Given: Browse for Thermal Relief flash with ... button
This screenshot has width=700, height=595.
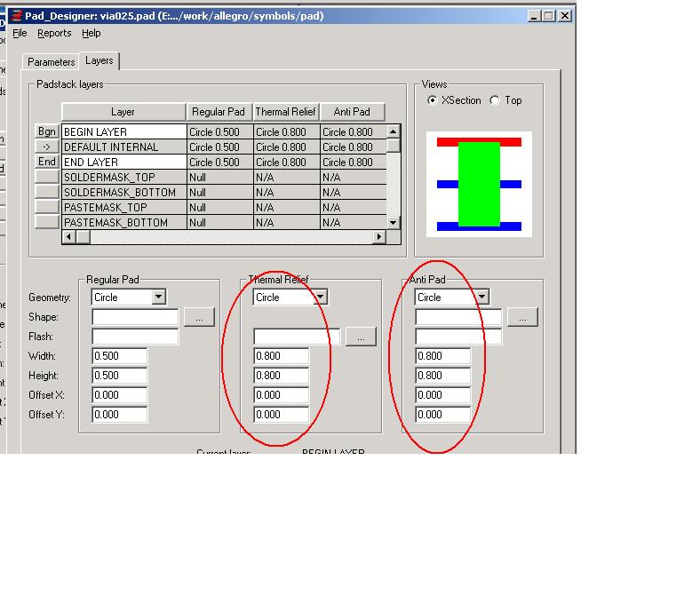Looking at the screenshot, I should 361,337.
